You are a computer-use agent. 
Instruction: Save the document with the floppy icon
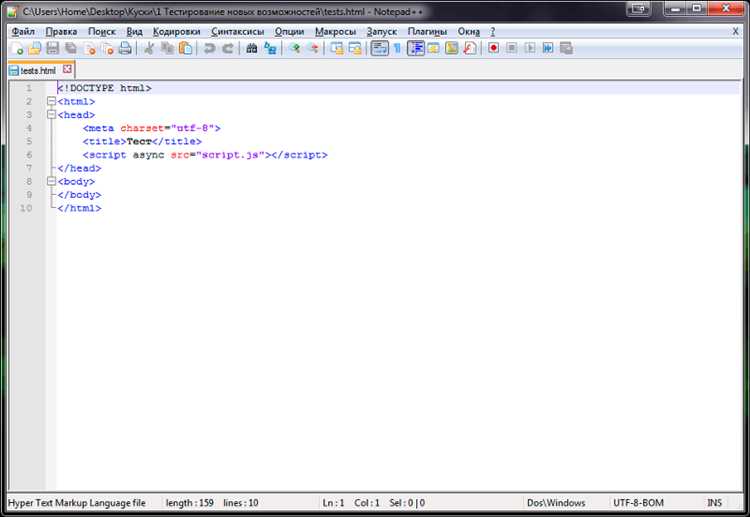coord(53,48)
